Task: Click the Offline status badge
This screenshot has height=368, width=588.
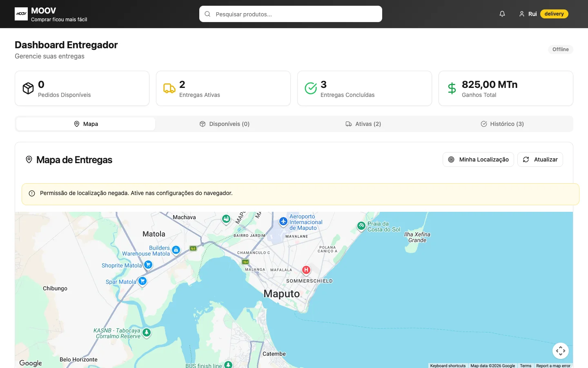Action: (x=560, y=49)
